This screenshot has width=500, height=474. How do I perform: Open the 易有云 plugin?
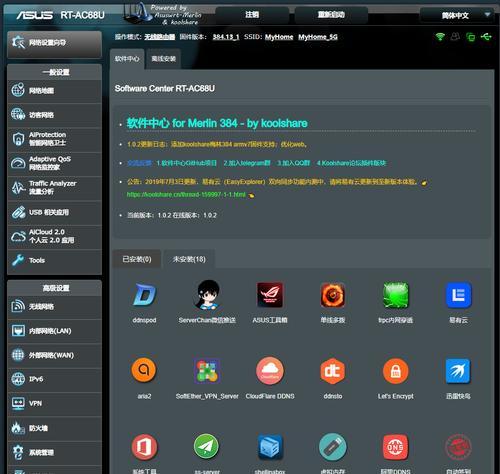coord(459,295)
